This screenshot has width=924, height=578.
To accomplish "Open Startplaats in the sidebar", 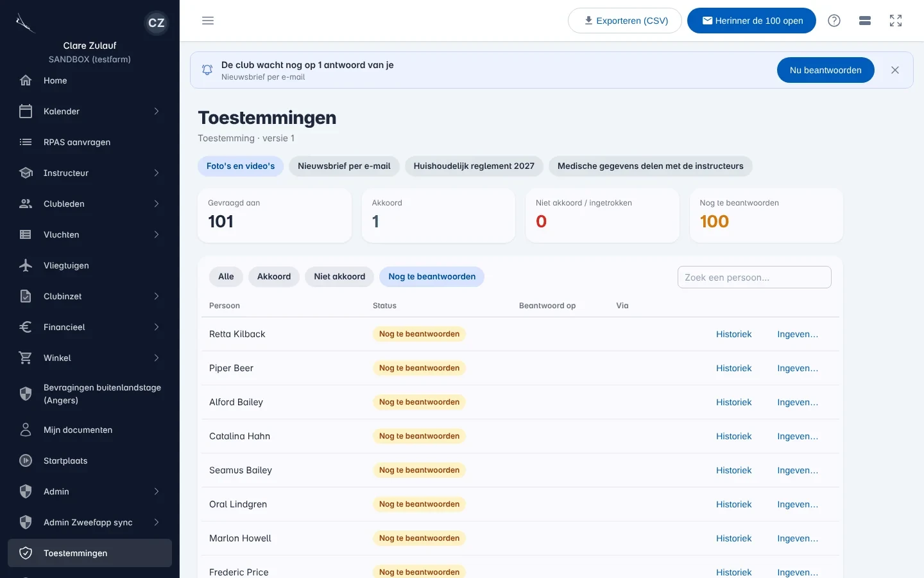I will (90, 460).
